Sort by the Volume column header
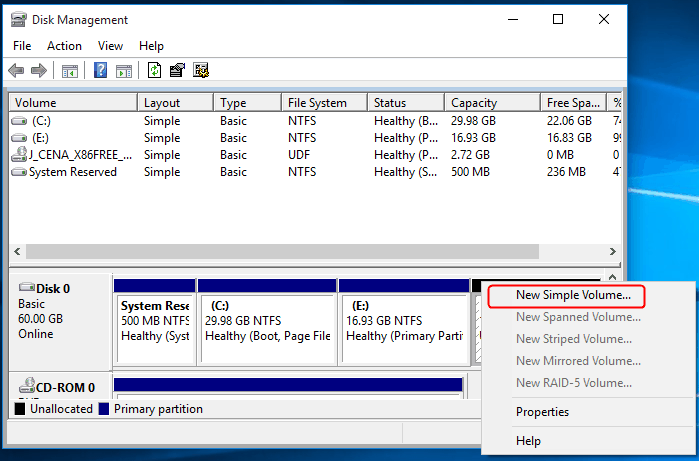The height and width of the screenshot is (461, 699). [73, 103]
